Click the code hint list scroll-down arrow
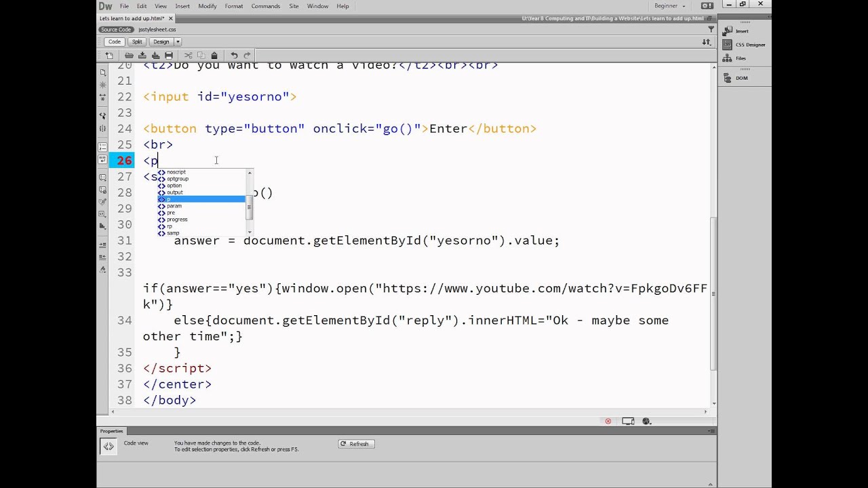 point(250,232)
